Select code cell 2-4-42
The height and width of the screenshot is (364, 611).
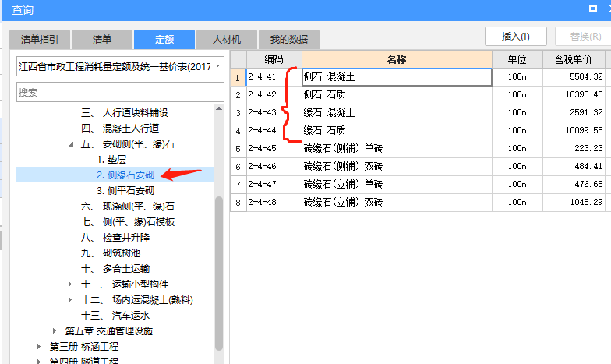274,95
